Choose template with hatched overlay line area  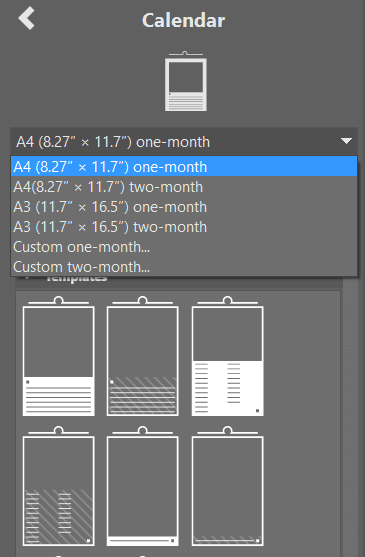coord(142,356)
